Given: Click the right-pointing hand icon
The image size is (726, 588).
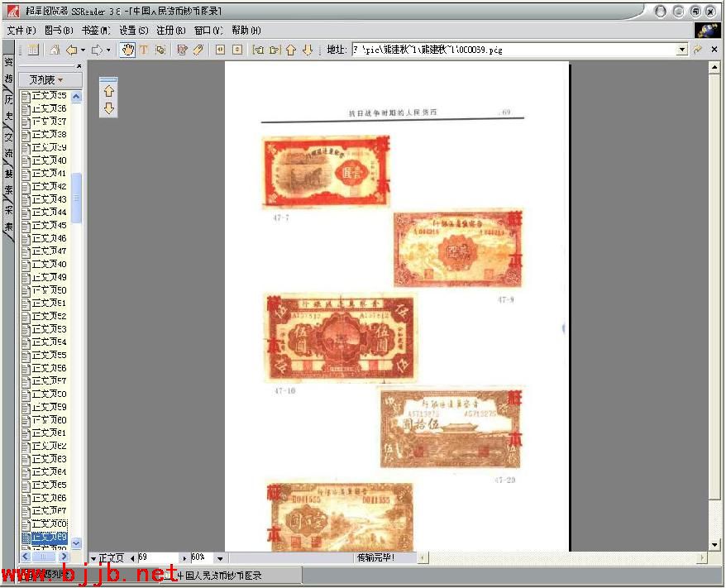Looking at the screenshot, I should [275, 50].
